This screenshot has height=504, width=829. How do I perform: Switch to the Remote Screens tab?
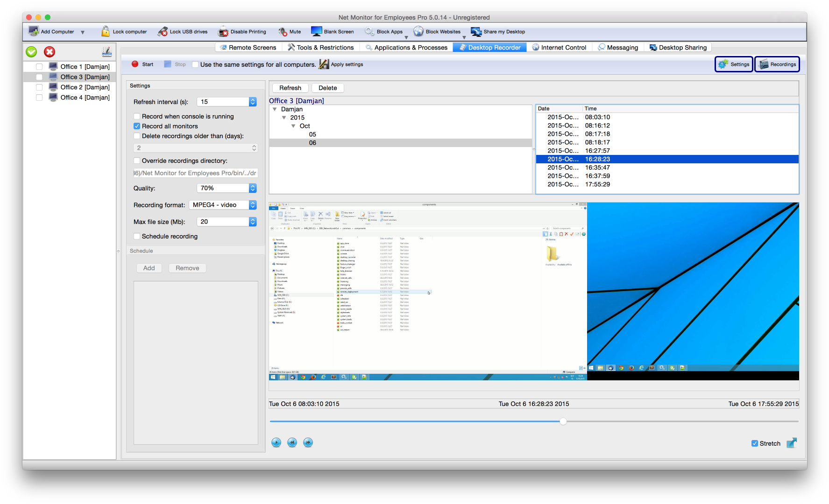tap(248, 48)
